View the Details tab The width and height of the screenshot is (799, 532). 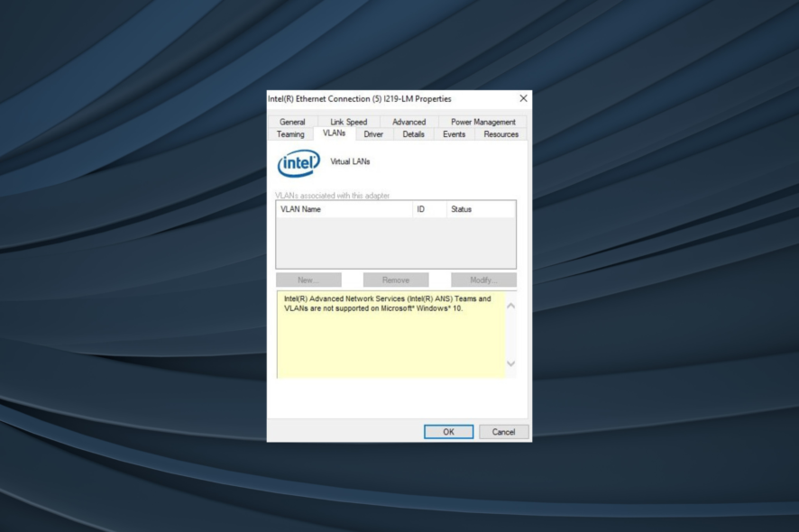tap(413, 133)
